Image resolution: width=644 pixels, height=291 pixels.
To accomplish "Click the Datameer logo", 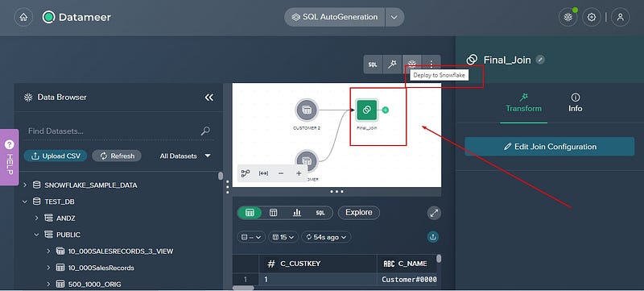I will click(76, 17).
